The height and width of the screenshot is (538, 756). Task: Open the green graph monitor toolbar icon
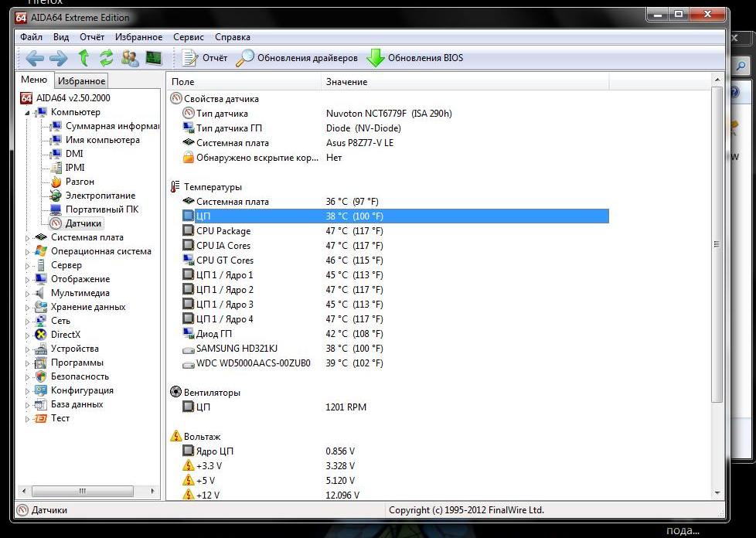(154, 58)
